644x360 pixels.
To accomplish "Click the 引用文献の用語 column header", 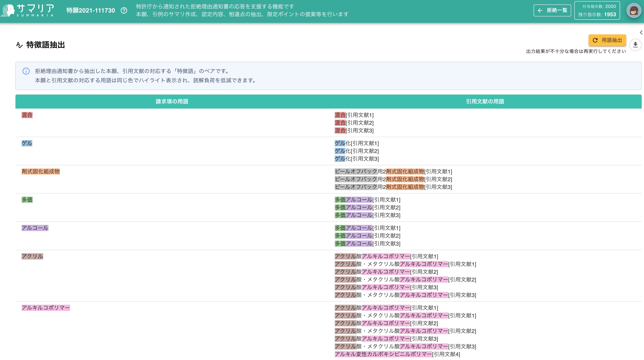I will click(485, 101).
